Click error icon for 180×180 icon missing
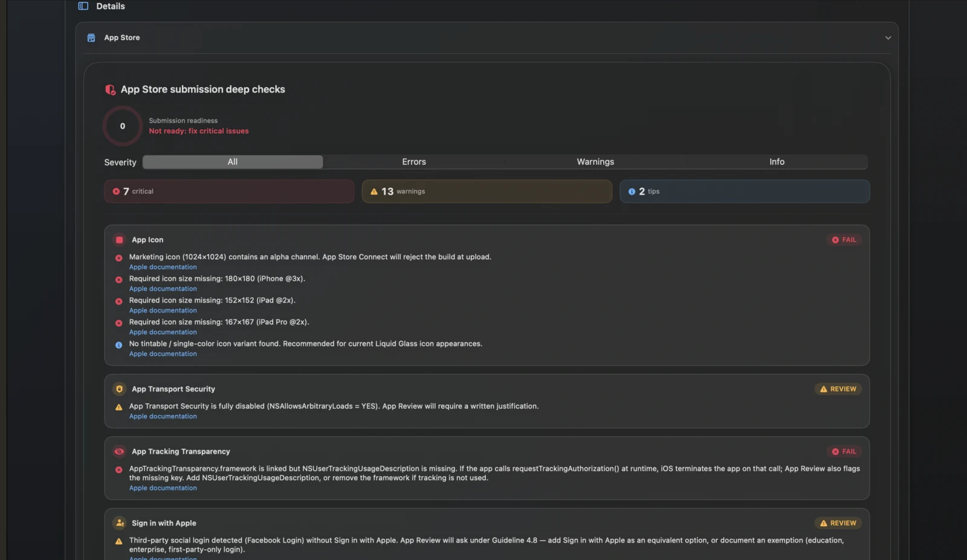 (119, 280)
